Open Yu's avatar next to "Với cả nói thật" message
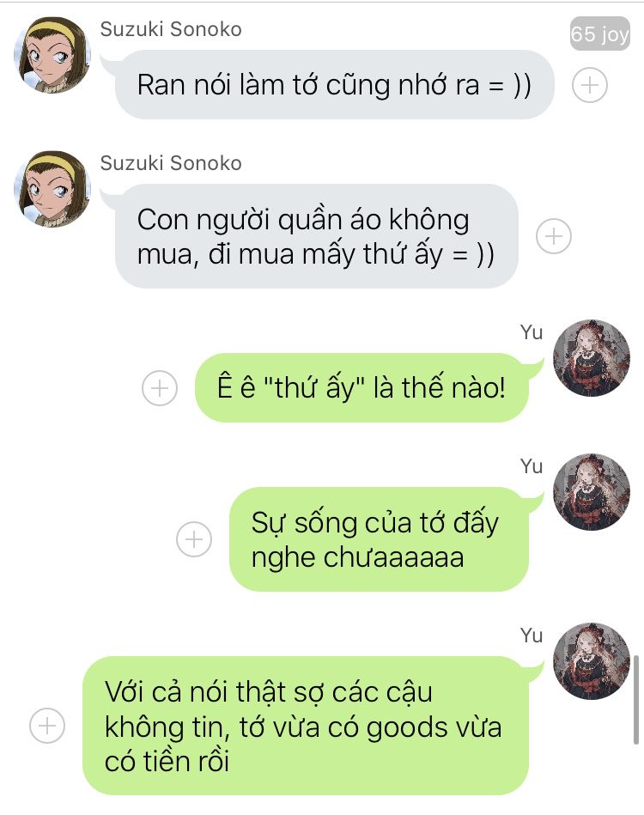 point(592,660)
